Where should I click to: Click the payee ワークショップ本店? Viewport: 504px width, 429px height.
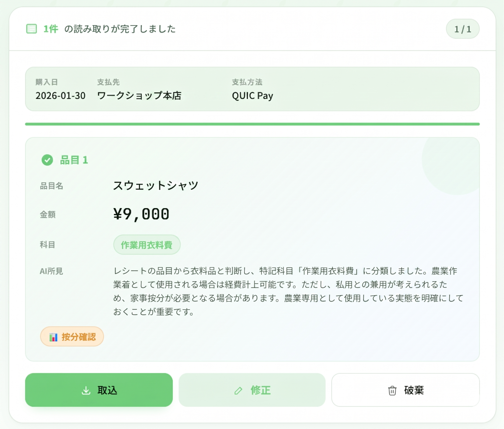tap(139, 96)
